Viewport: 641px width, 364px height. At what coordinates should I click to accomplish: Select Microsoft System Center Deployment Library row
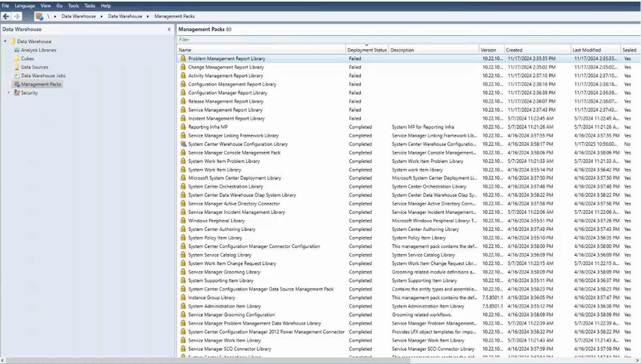pyautogui.click(x=409, y=178)
